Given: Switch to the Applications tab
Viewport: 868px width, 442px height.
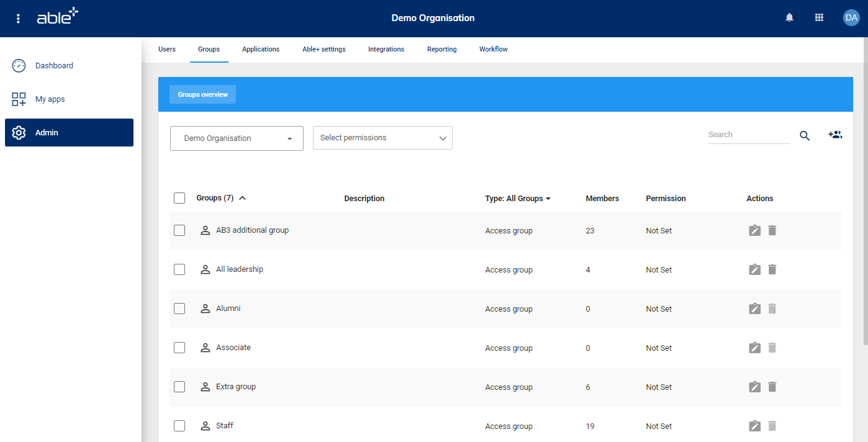Looking at the screenshot, I should [261, 49].
